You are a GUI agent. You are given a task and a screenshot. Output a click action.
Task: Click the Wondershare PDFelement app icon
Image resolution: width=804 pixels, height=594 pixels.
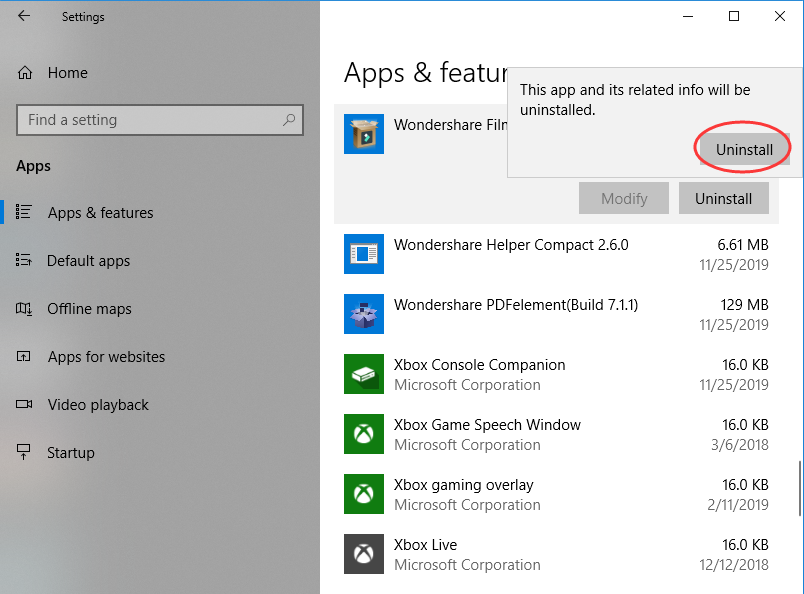(364, 314)
